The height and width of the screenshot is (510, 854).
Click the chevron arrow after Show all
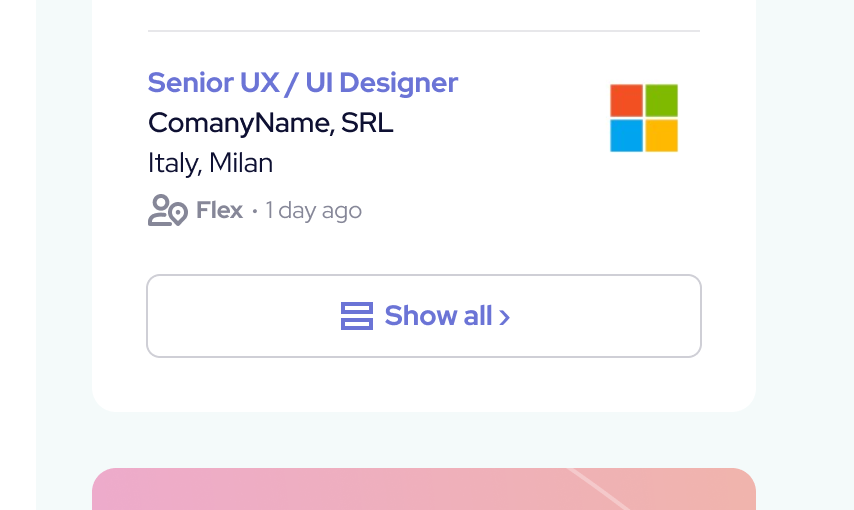click(505, 318)
